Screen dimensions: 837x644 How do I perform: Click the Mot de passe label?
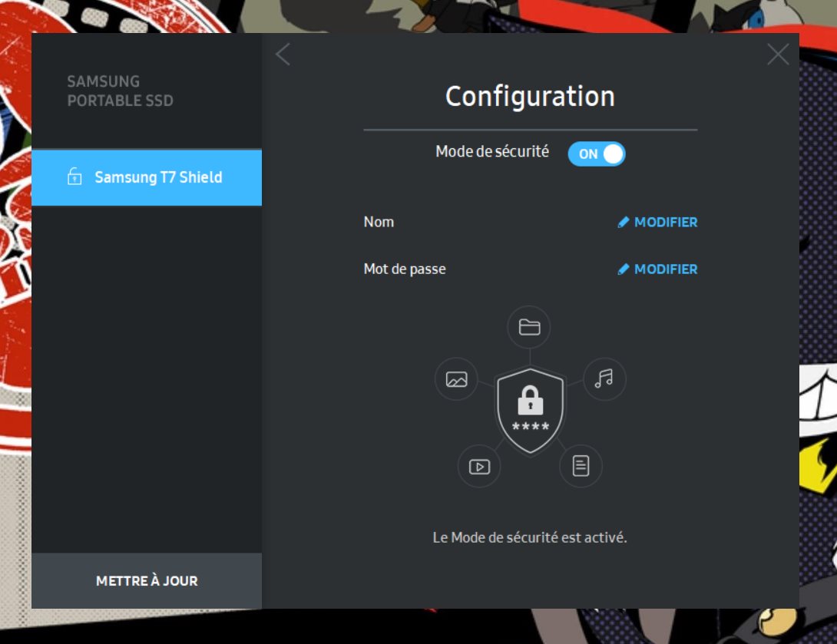(405, 269)
